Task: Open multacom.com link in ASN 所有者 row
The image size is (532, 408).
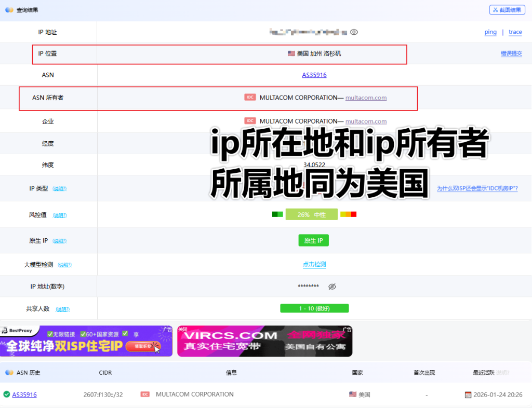Action: (x=366, y=98)
